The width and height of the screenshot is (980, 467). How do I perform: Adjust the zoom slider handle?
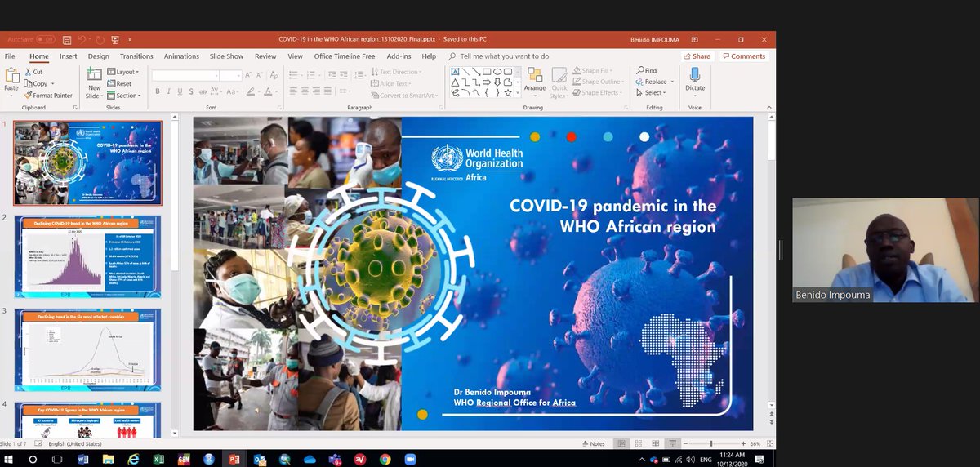coord(711,443)
